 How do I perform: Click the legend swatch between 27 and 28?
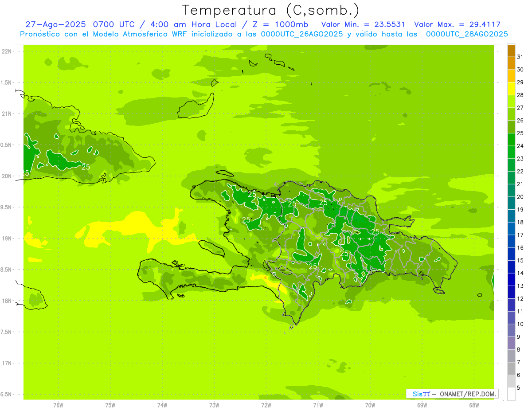click(511, 102)
